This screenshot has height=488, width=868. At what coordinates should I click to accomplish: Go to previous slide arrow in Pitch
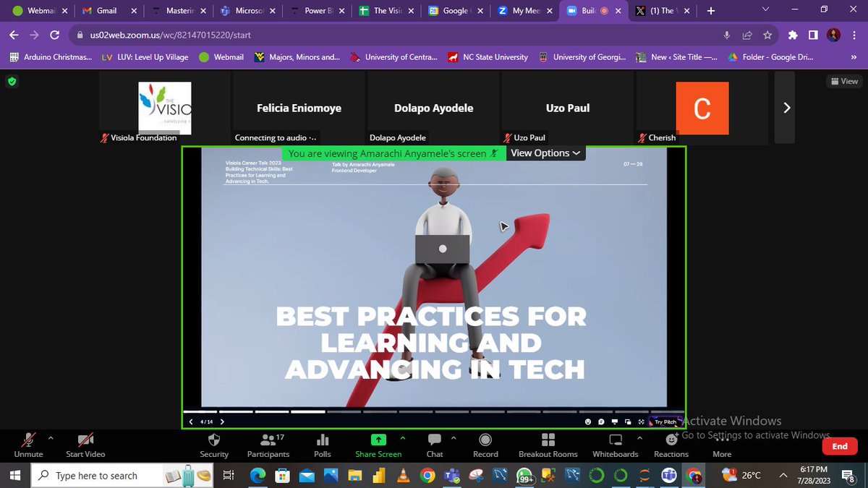pyautogui.click(x=191, y=421)
